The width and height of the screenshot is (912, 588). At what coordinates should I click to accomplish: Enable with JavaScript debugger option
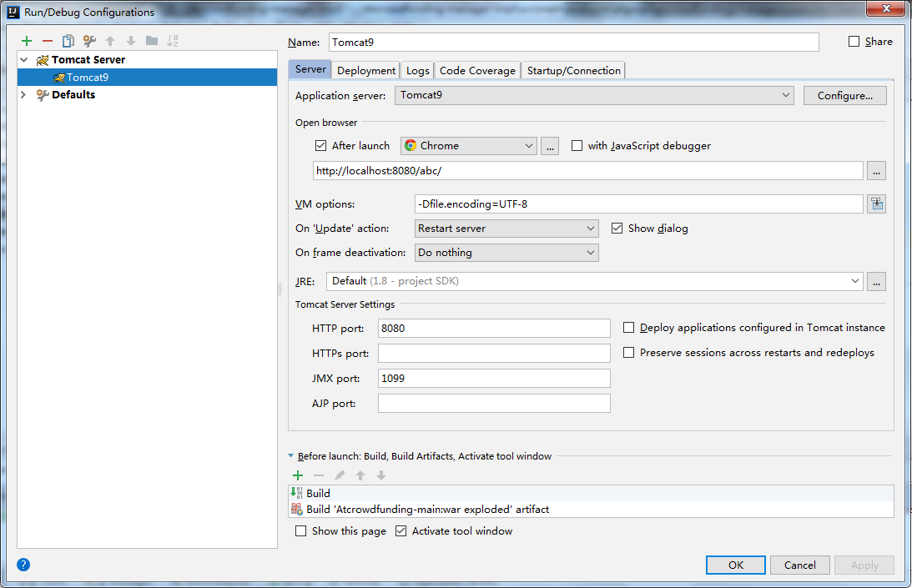pyautogui.click(x=577, y=145)
